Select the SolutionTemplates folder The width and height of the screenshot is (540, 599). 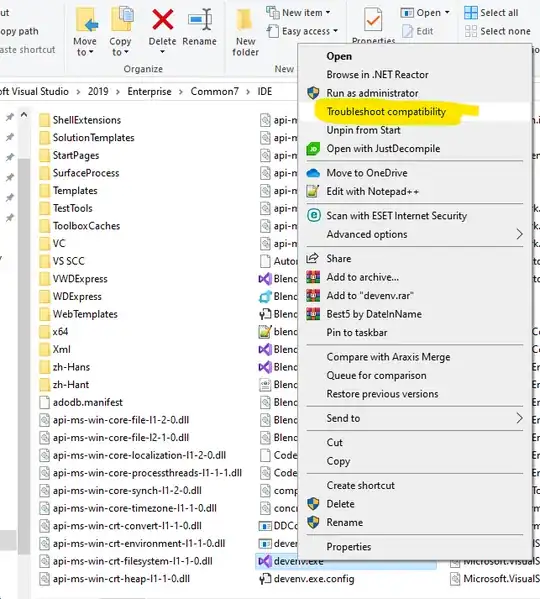pyautogui.click(x=87, y=138)
